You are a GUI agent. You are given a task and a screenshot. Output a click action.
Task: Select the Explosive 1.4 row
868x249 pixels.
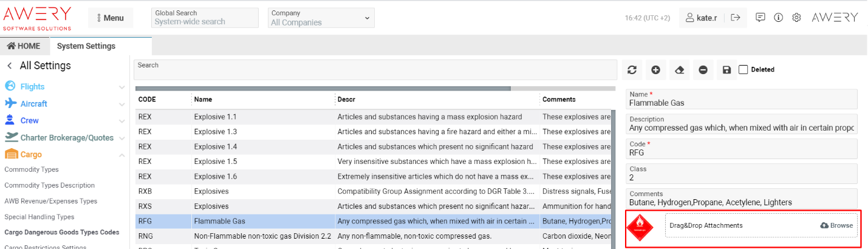tap(373, 146)
